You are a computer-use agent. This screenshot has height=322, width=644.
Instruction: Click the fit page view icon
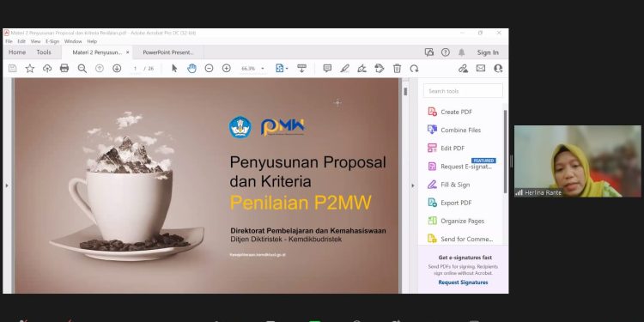click(280, 69)
